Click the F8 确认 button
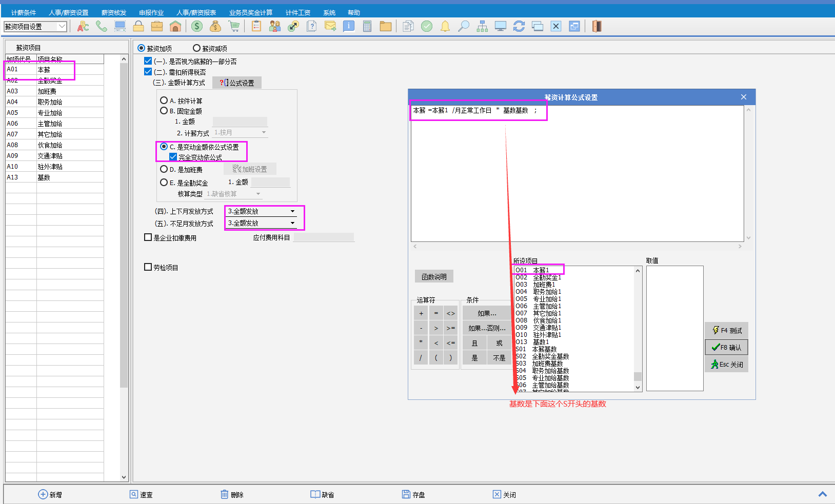This screenshot has height=504, width=835. point(727,347)
